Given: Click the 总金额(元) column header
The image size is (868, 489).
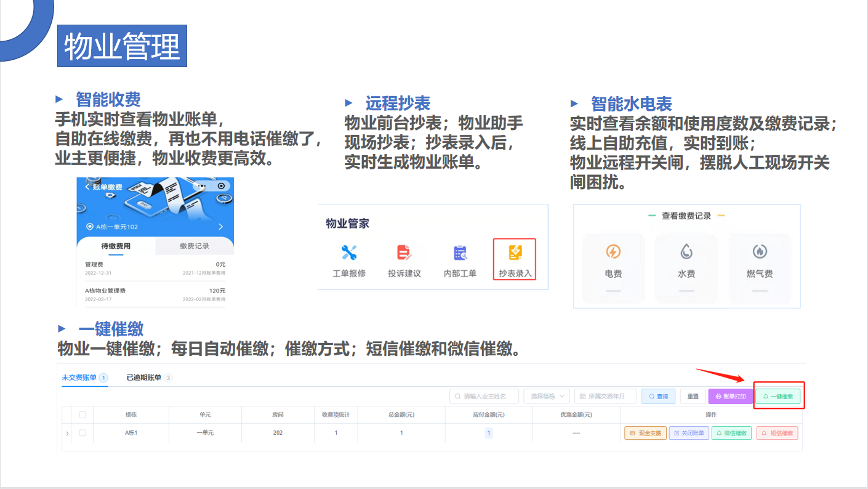Looking at the screenshot, I should pyautogui.click(x=401, y=414).
